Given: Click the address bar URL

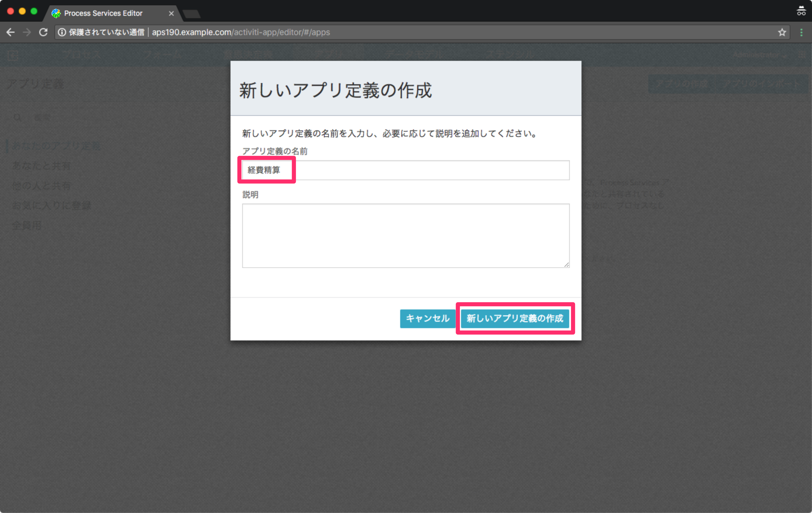Looking at the screenshot, I should tap(241, 32).
